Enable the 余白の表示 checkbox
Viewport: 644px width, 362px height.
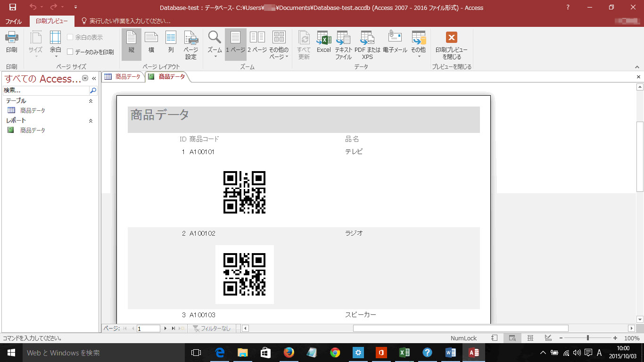70,37
